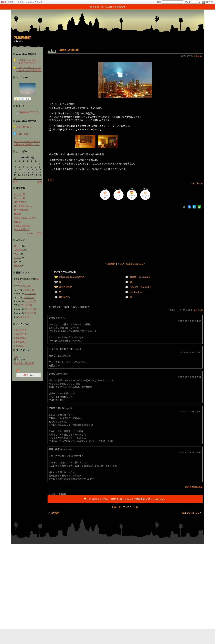Click the pencil icon by 編集画面にログイン
The width and height of the screenshot is (215, 644).
pos(17,112)
